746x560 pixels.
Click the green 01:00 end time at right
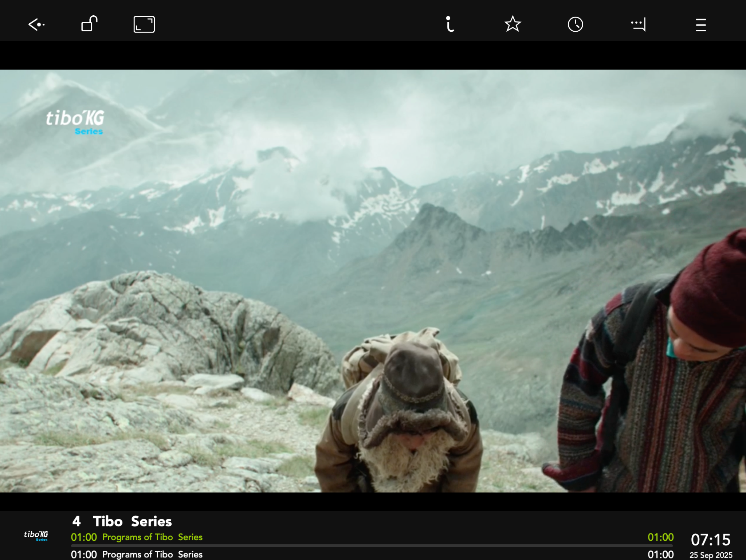tap(660, 537)
